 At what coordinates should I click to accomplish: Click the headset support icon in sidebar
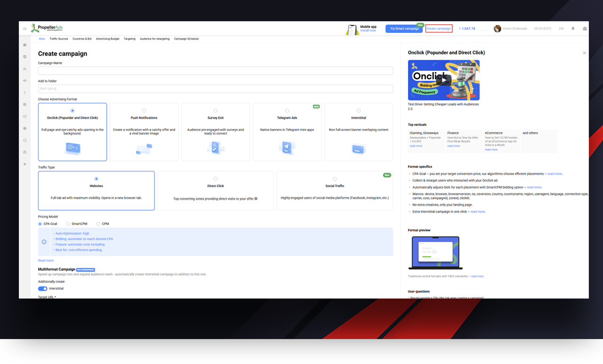tap(25, 140)
